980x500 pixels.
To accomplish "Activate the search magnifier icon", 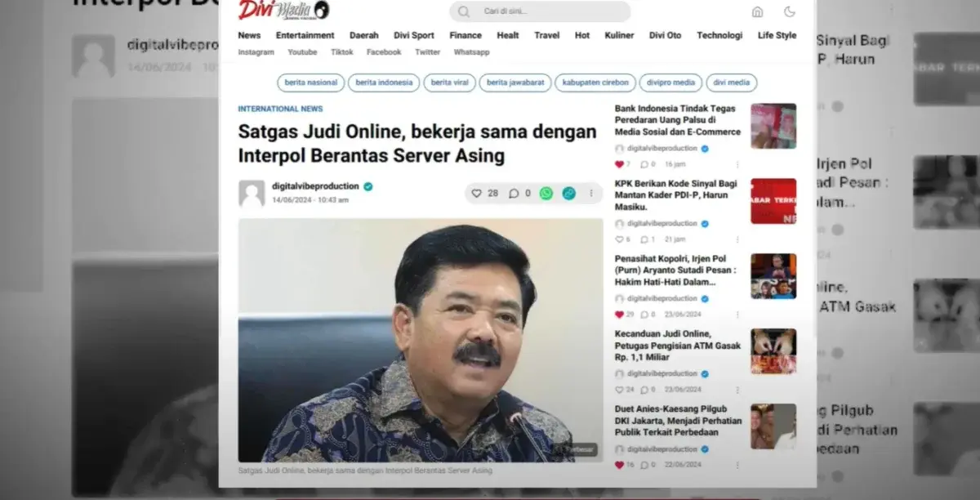I will pyautogui.click(x=464, y=11).
